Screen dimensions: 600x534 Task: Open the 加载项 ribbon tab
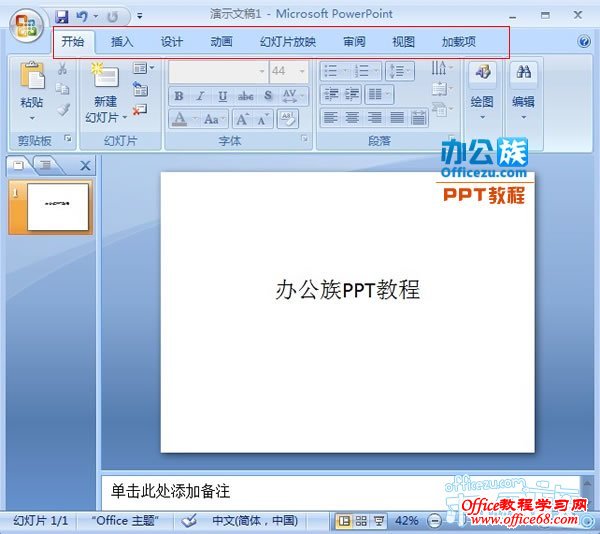pyautogui.click(x=458, y=41)
